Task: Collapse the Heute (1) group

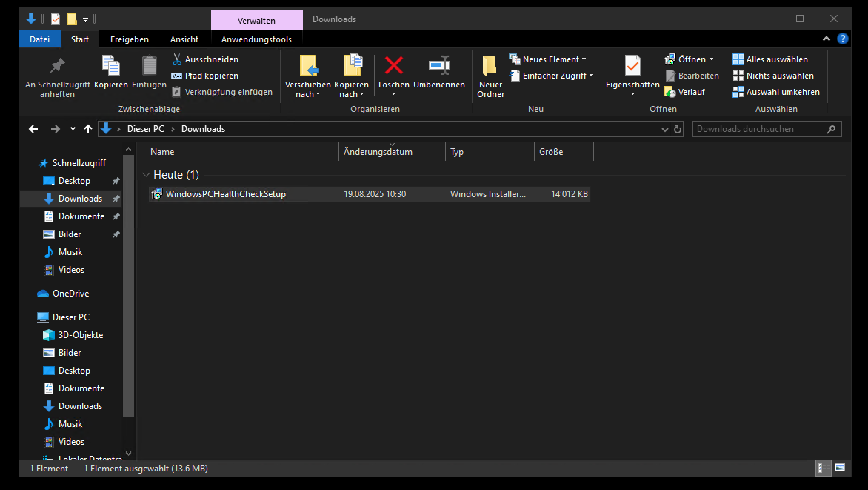Action: pos(146,175)
